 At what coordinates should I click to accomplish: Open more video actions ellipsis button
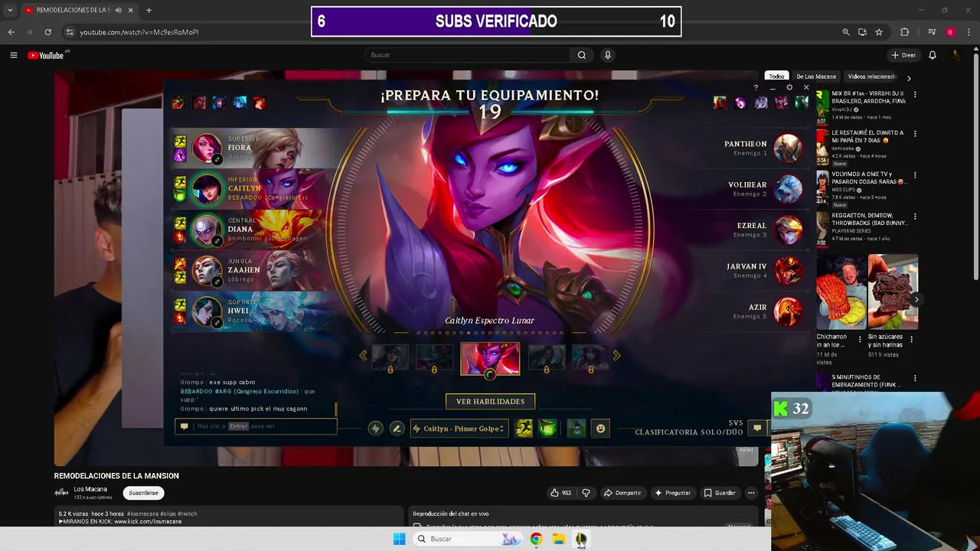751,493
